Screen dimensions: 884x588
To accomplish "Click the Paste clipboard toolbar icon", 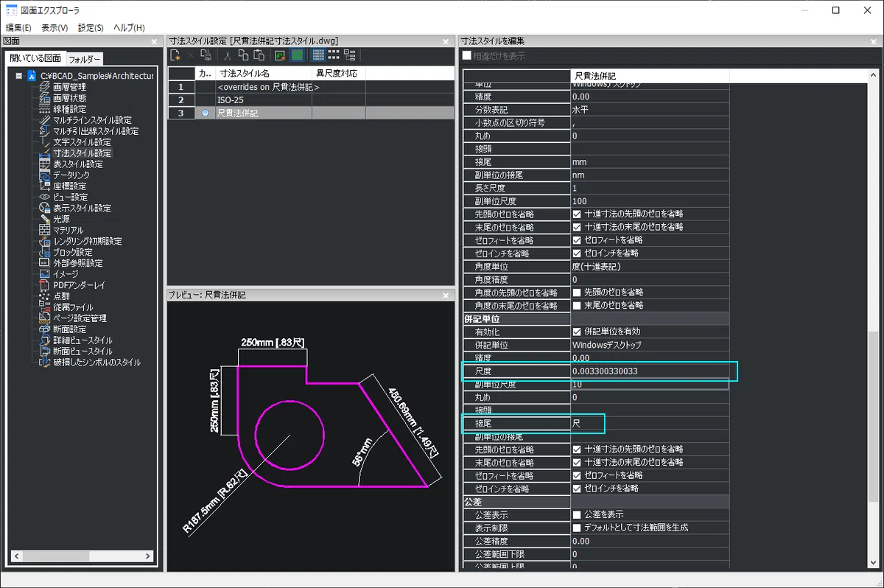I will click(259, 55).
